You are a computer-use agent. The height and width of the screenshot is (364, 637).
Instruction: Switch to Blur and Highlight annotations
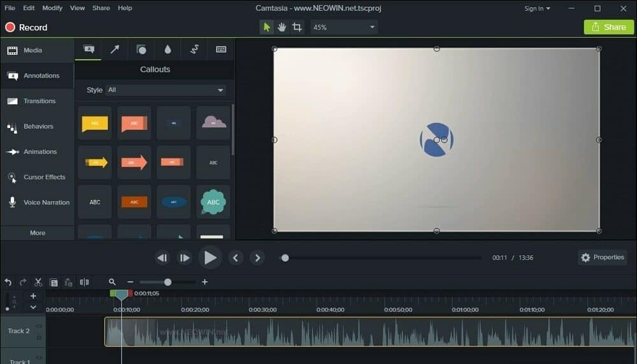click(x=168, y=50)
